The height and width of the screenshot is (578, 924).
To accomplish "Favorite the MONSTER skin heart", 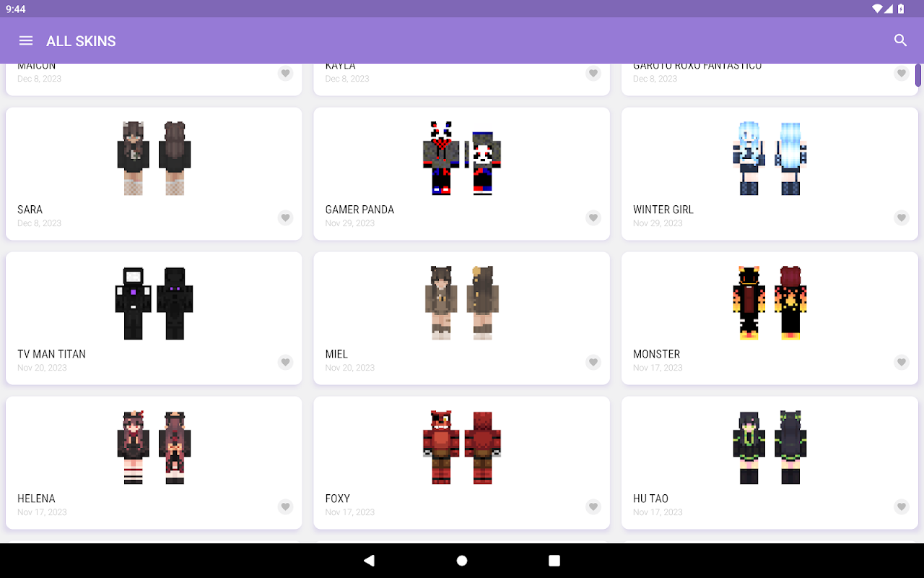I will point(902,362).
